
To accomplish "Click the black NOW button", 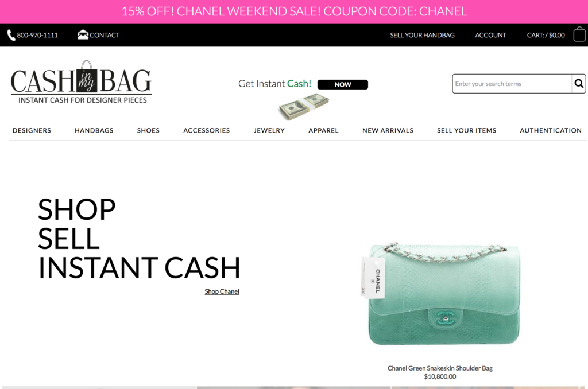I will click(x=342, y=85).
